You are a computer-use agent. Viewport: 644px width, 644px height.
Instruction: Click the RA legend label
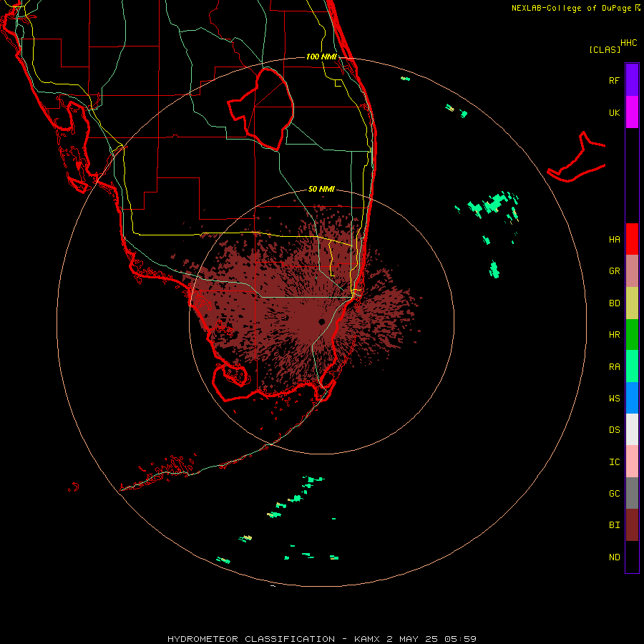point(614,367)
